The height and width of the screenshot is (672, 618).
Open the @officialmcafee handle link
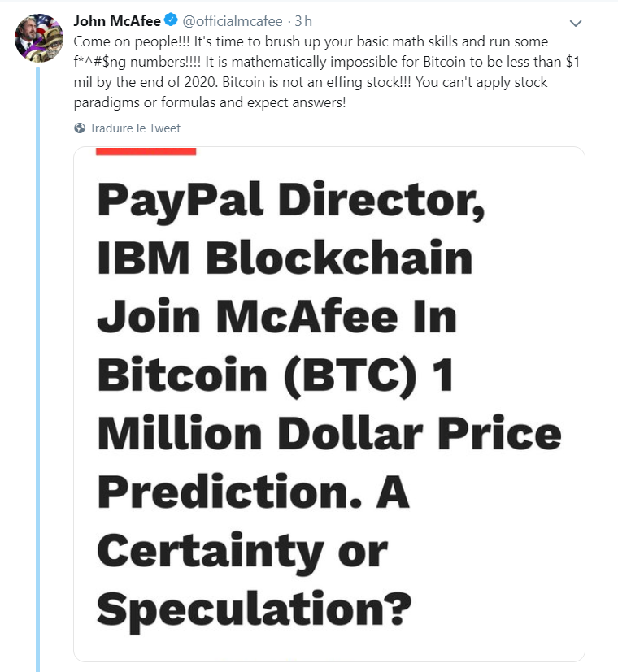(x=227, y=22)
